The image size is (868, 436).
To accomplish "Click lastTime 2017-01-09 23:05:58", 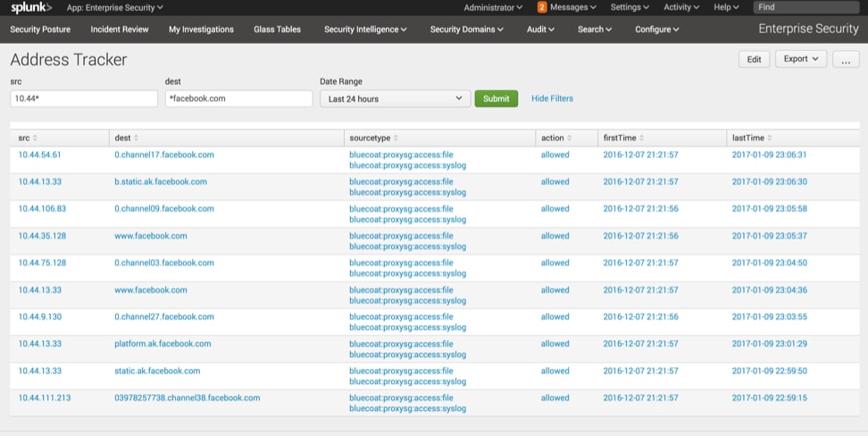I will [x=770, y=209].
